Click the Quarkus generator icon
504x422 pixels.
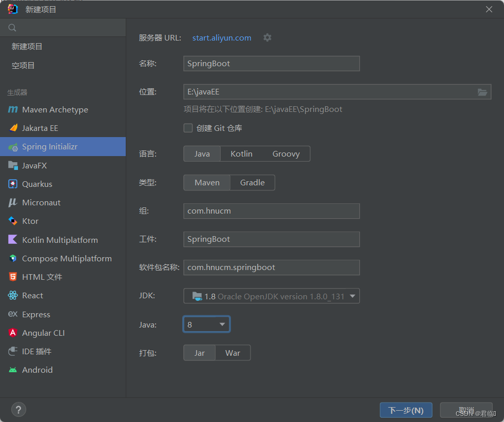13,184
